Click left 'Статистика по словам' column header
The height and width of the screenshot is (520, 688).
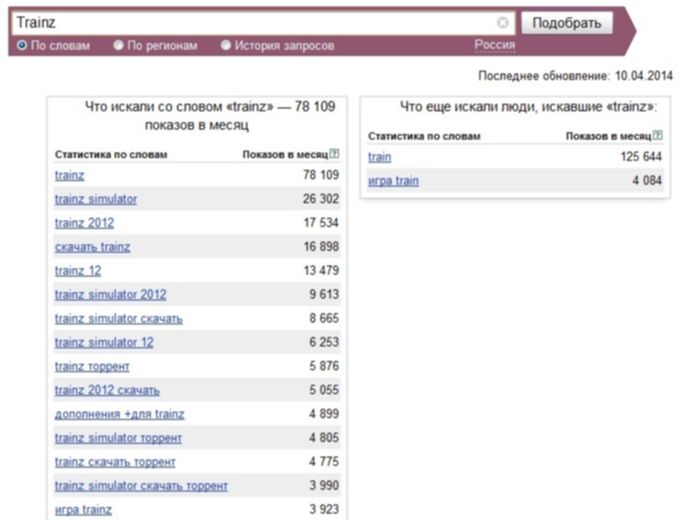pos(111,154)
